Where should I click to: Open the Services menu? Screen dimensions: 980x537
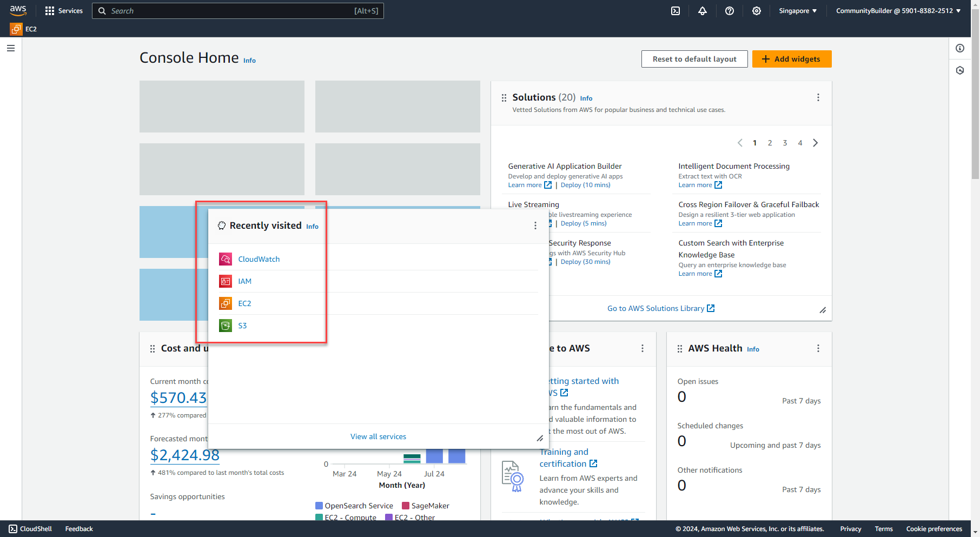coord(64,10)
